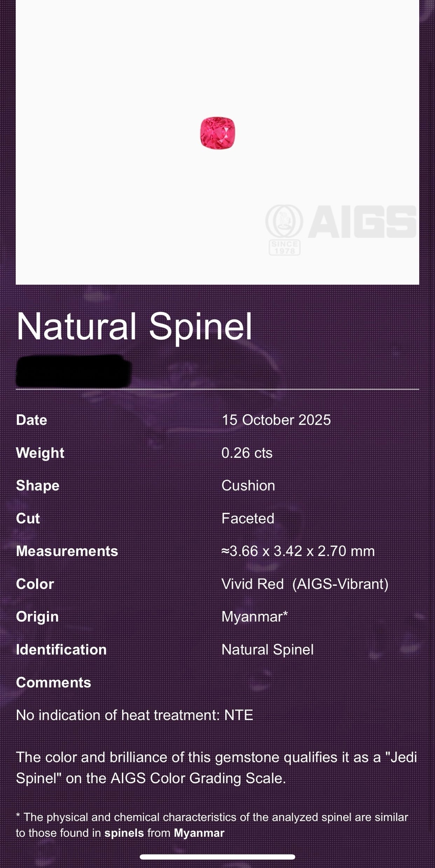
Task: Select the weight value 0.26 cts
Action: pos(247,453)
